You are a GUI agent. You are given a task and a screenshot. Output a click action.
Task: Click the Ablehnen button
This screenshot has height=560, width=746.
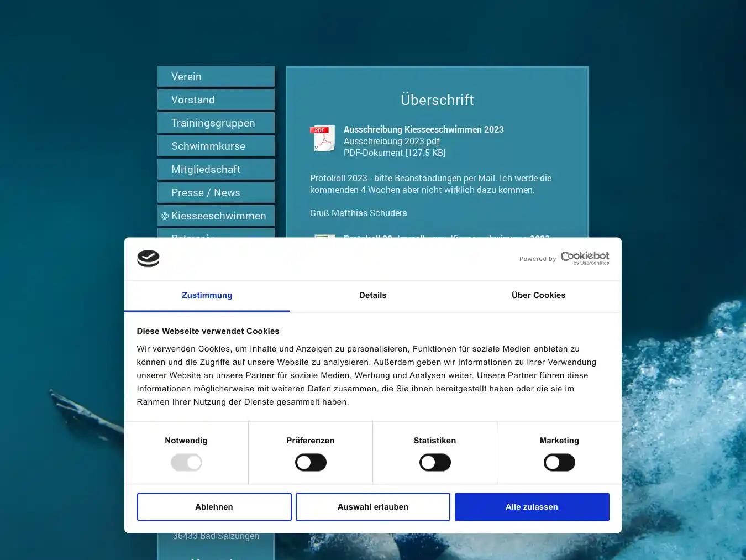pyautogui.click(x=214, y=506)
